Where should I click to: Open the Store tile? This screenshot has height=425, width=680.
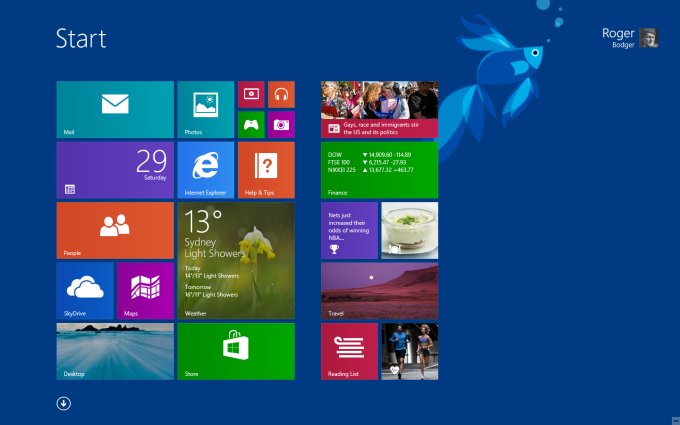pyautogui.click(x=236, y=351)
